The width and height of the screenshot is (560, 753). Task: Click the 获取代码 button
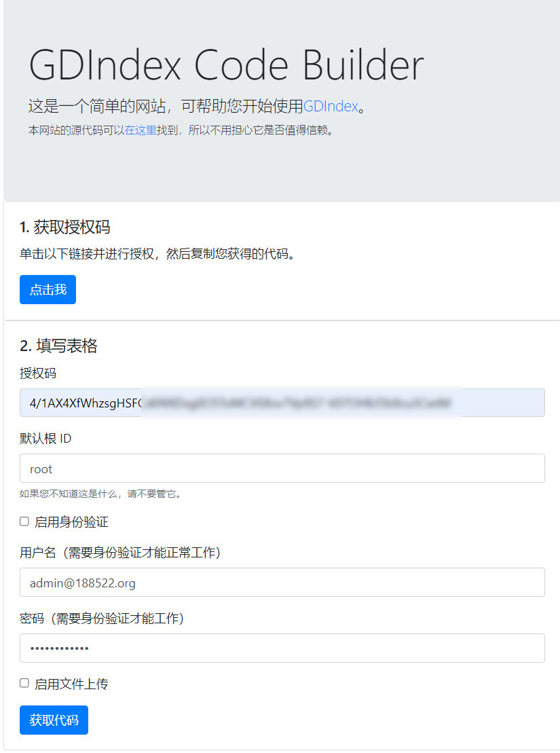54,720
